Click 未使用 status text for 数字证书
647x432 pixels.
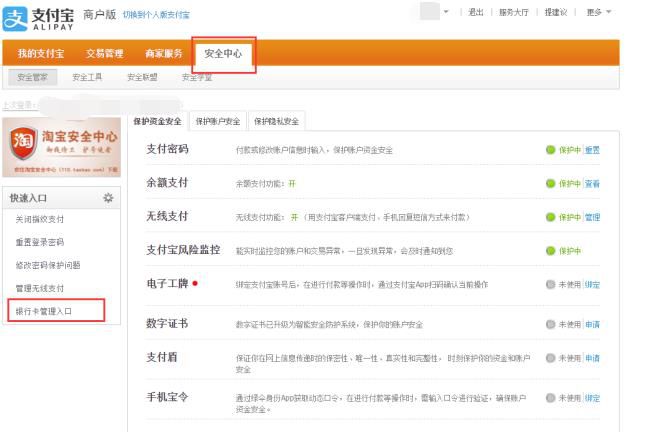[x=570, y=325]
